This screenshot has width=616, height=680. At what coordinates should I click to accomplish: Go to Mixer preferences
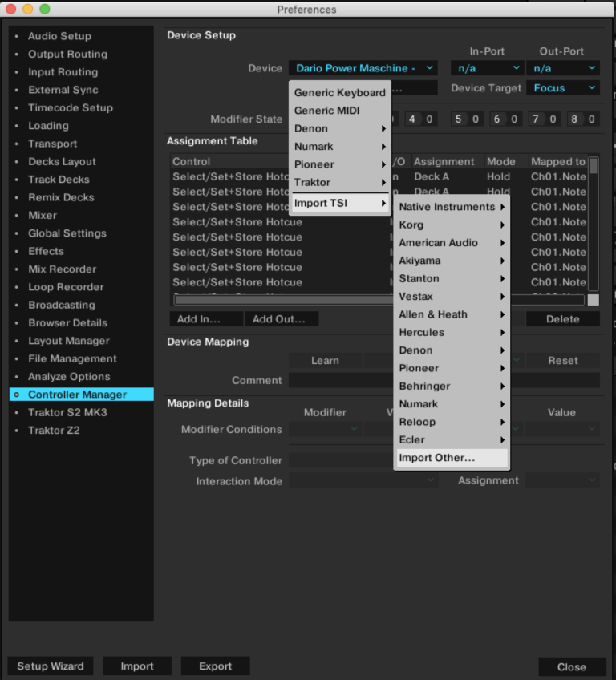(43, 216)
